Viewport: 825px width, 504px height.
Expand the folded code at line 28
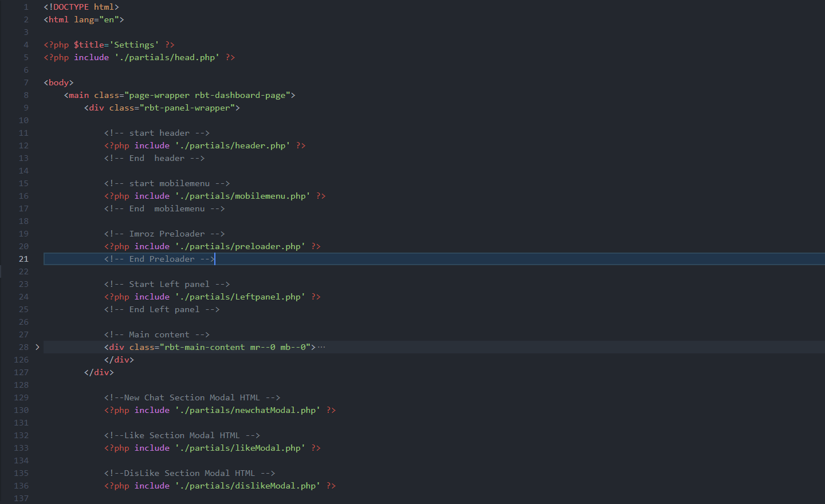[x=37, y=347]
